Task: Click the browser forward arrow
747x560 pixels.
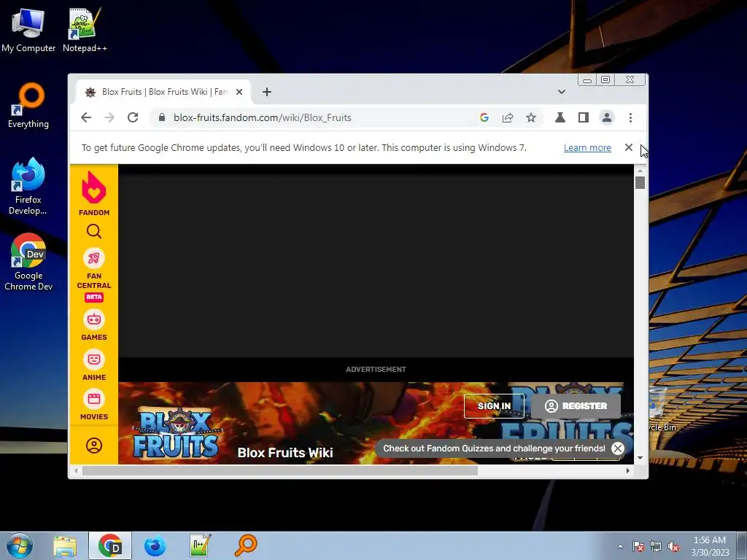Action: pyautogui.click(x=109, y=117)
